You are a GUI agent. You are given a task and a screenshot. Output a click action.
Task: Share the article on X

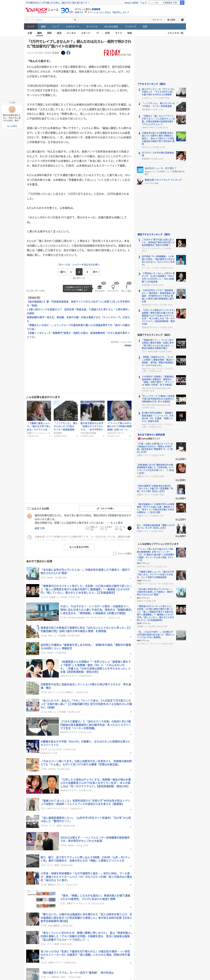(63, 53)
